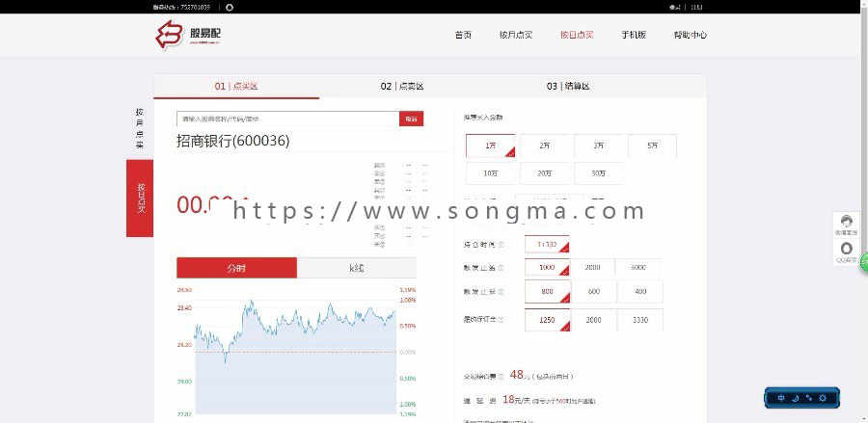Click help icon beside the 800 row label

(x=501, y=291)
